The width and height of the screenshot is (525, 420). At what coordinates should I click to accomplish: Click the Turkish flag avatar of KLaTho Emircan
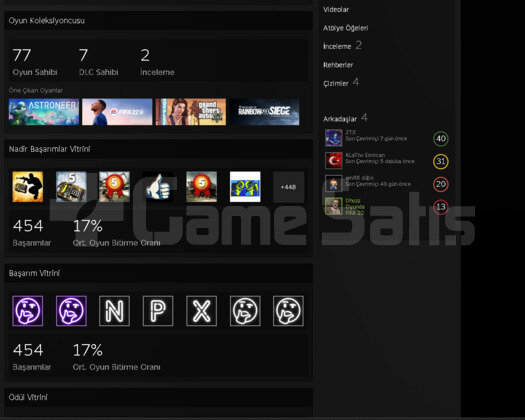click(x=333, y=160)
